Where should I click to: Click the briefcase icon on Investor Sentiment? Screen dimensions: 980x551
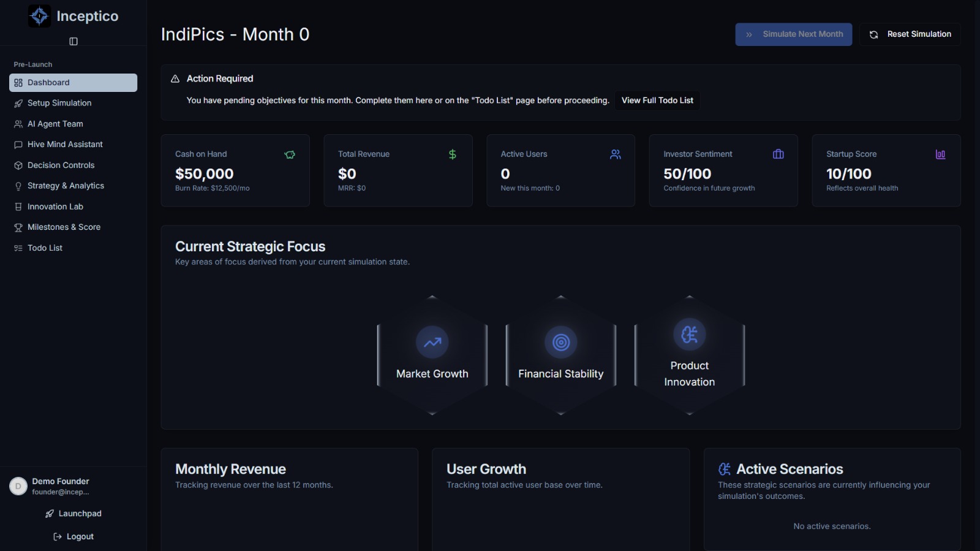778,154
